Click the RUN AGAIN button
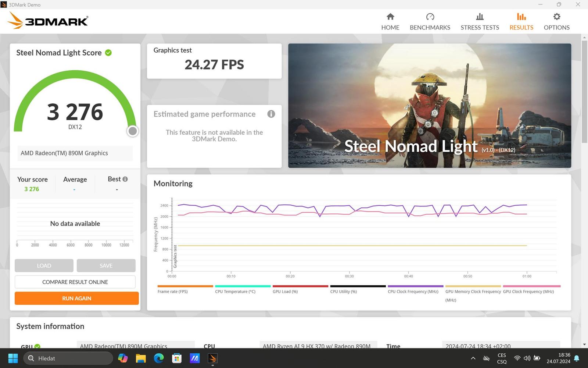 tap(77, 298)
